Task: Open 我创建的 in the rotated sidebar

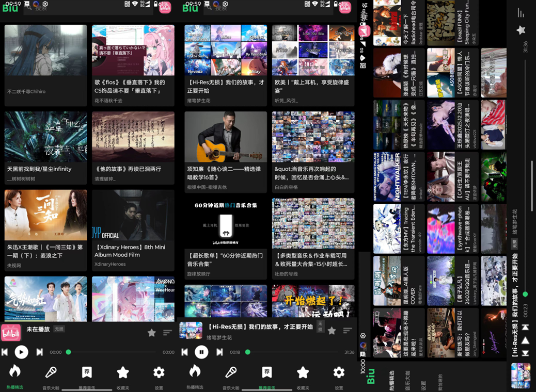Action: click(x=440, y=382)
